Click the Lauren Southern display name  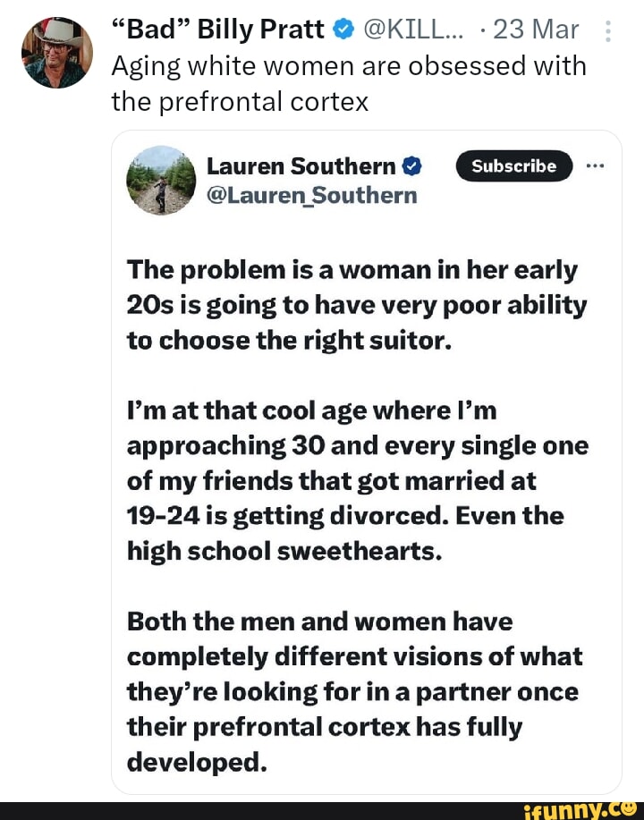coord(301,166)
